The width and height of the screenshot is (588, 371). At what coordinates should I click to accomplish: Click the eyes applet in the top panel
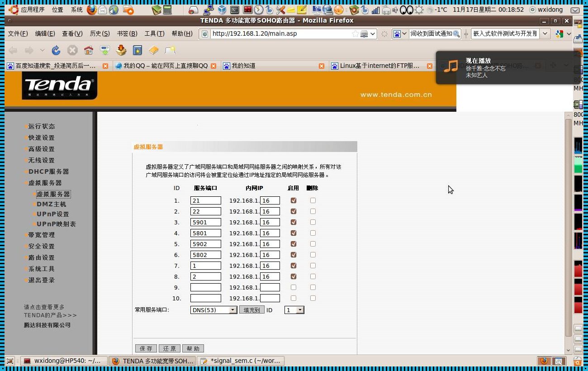click(407, 10)
